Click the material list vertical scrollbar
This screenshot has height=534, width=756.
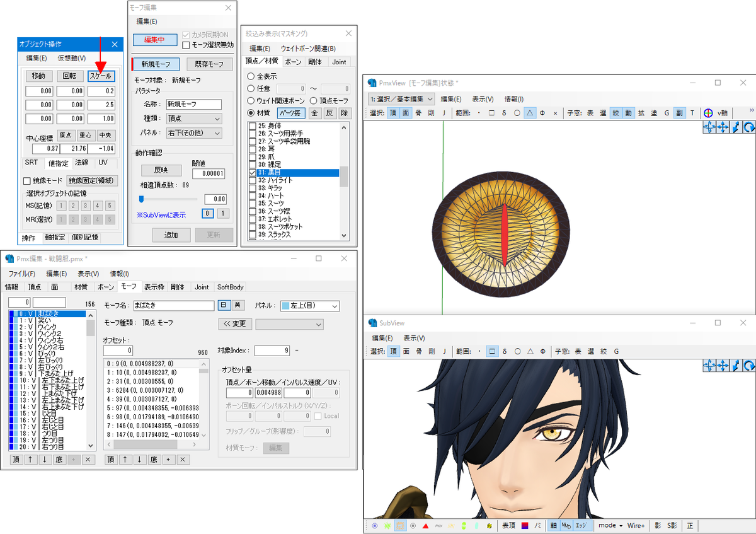coord(344,182)
